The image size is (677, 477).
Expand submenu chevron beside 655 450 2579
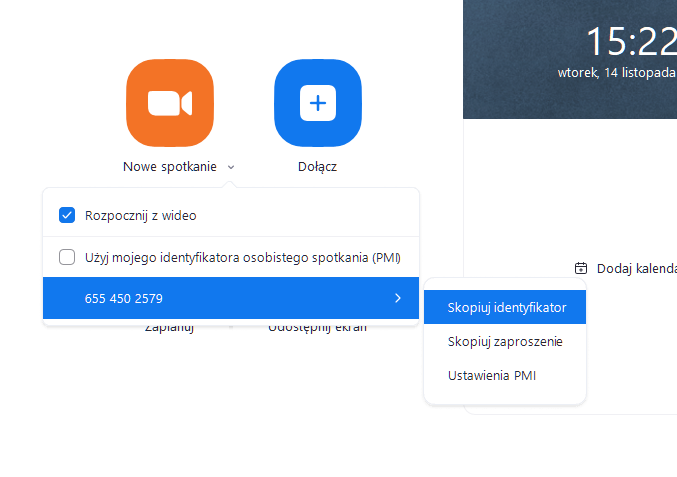(398, 298)
